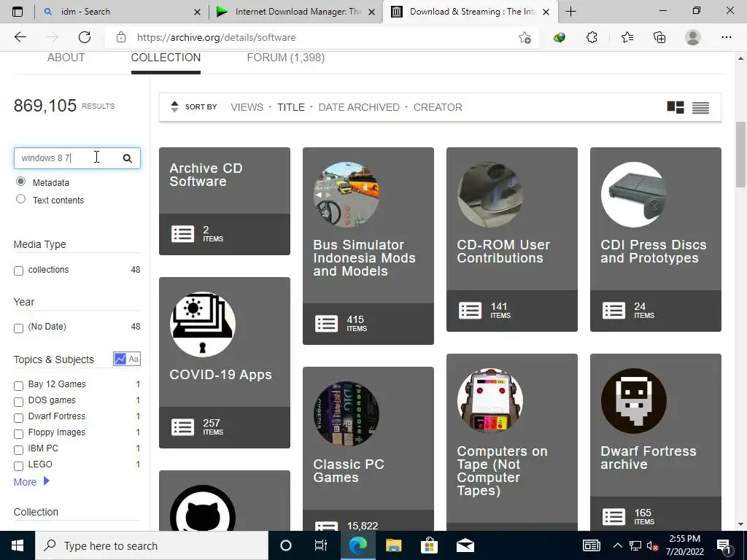
Task: Switch to tile grid view
Action: pyautogui.click(x=675, y=107)
